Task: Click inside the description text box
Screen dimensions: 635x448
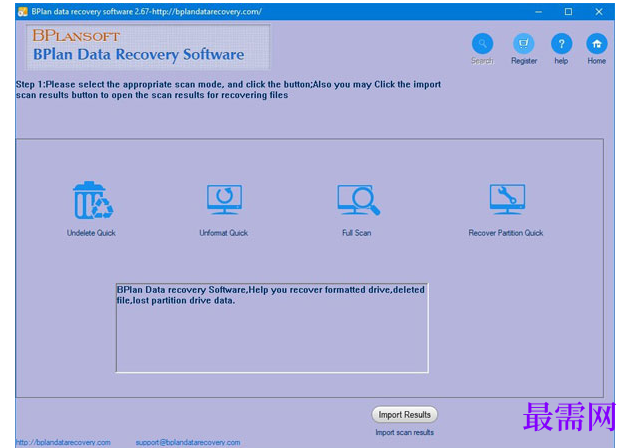Action: click(x=272, y=328)
